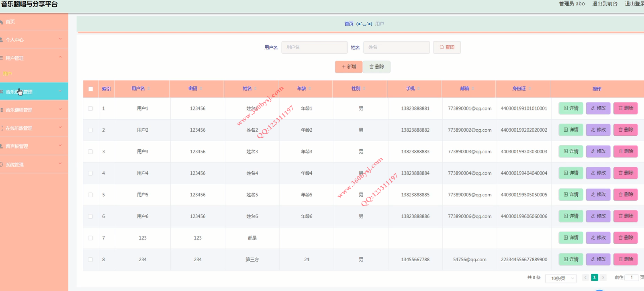Click the 查询 search button
Screen dimensions: 644x291
tap(447, 47)
